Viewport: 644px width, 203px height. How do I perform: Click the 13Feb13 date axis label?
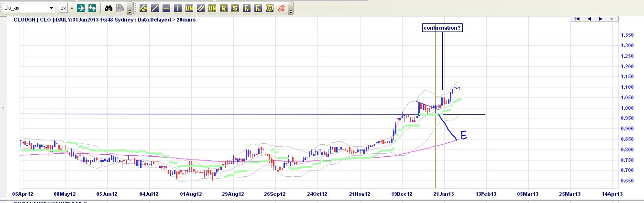tap(486, 194)
